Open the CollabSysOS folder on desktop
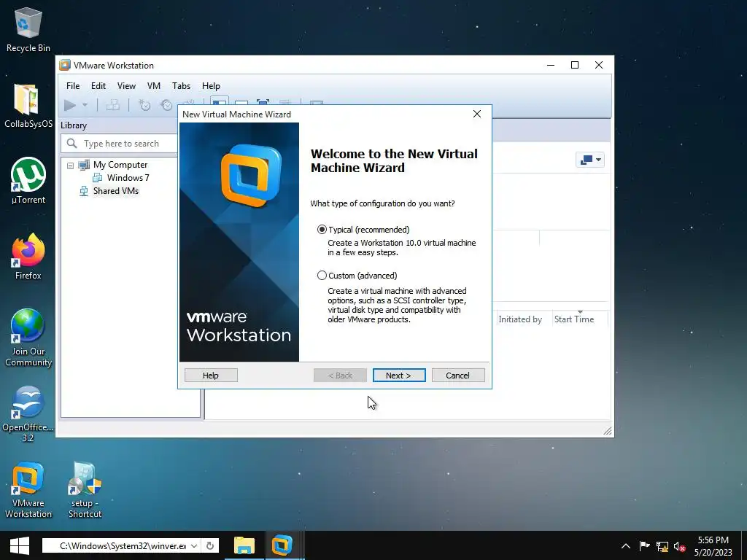The height and width of the screenshot is (560, 747). (28, 106)
